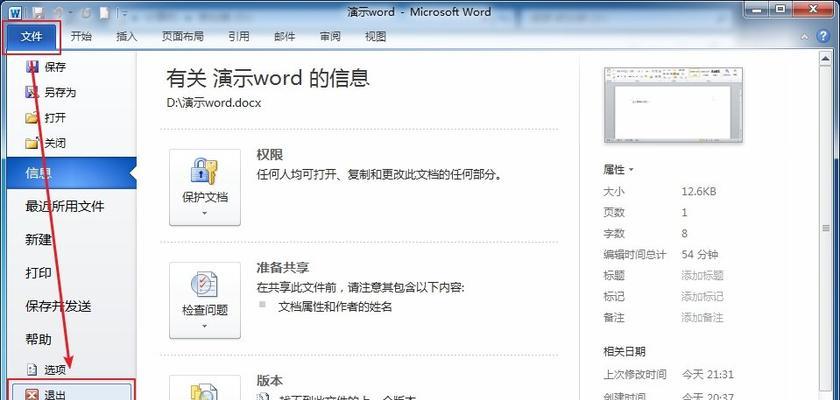Collapse the ribbon with the up chevron
Screen dimensions: 840x400
click(x=805, y=36)
